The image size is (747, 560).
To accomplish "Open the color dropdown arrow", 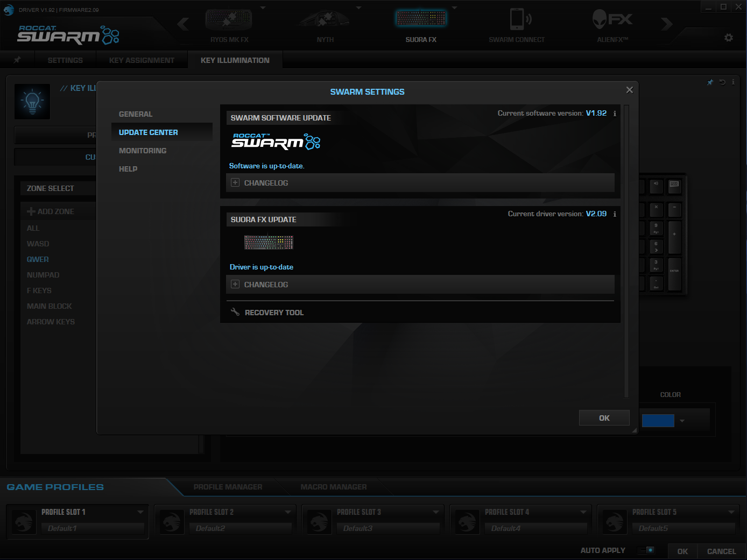I will 682,421.
